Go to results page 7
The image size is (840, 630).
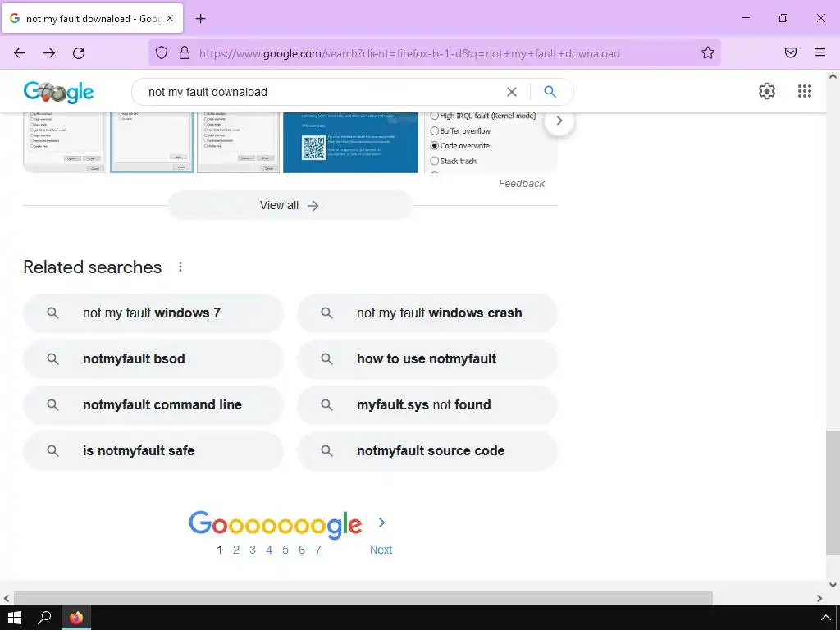pyautogui.click(x=318, y=550)
